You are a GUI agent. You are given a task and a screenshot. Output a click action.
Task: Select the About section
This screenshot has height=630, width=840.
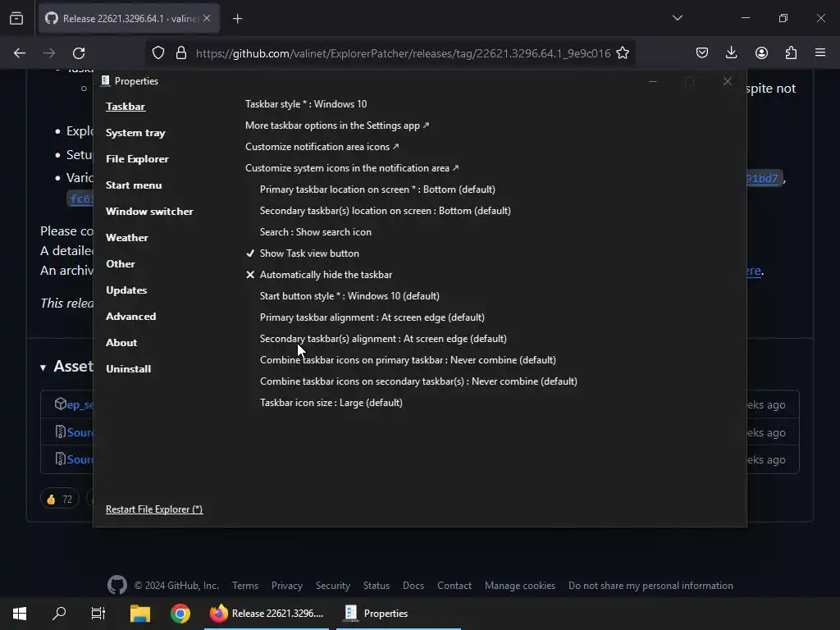pyautogui.click(x=121, y=343)
